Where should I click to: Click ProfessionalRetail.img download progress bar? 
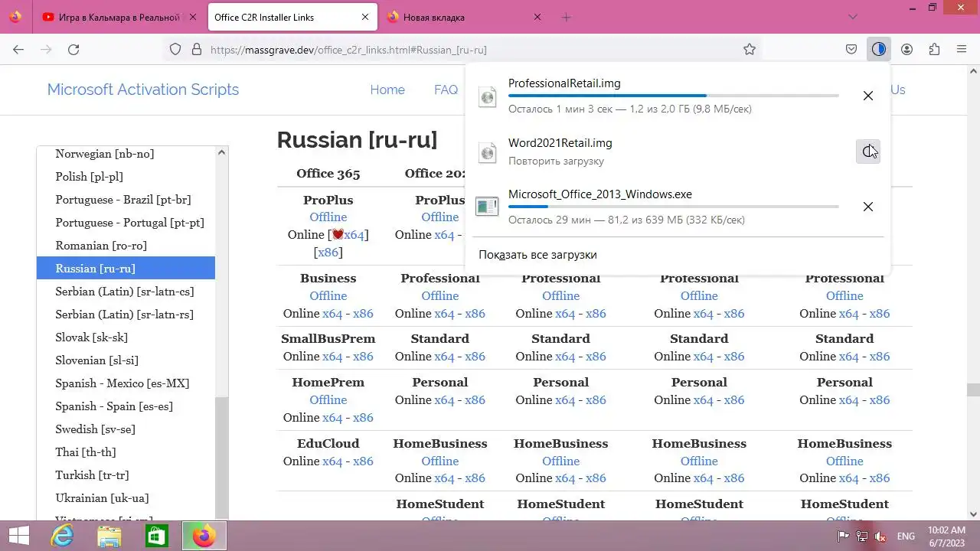click(673, 96)
